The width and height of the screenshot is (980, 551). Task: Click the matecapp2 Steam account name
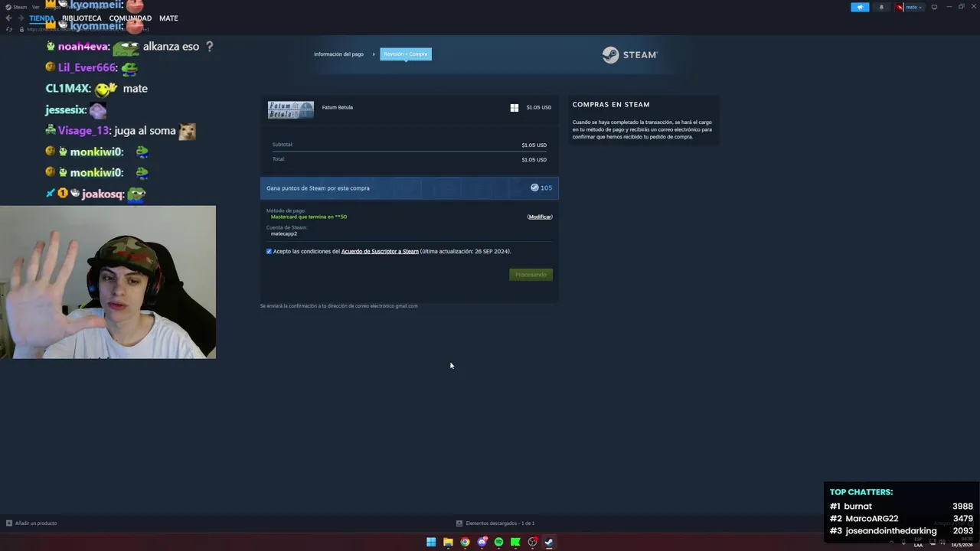(284, 234)
